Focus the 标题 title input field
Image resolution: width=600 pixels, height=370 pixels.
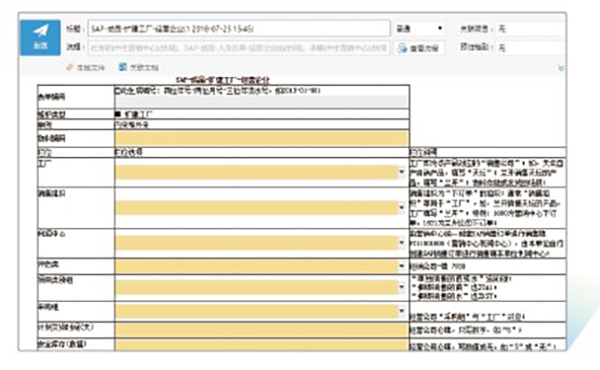click(x=239, y=29)
